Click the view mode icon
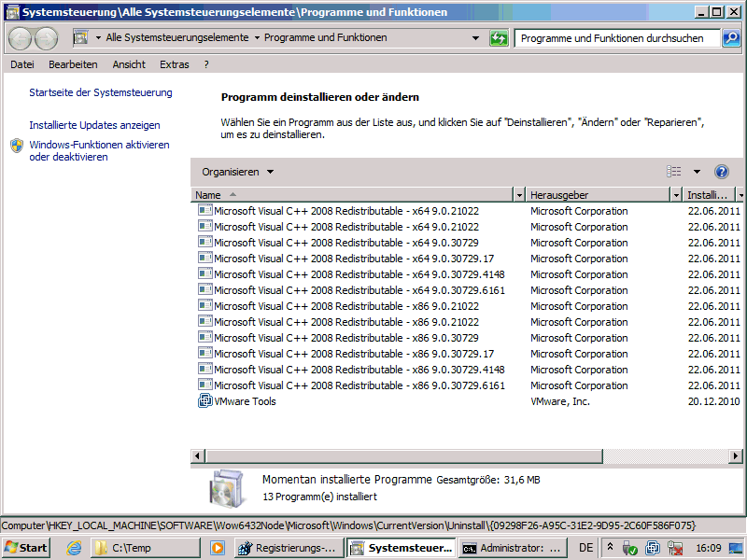The height and width of the screenshot is (560, 747). (674, 172)
